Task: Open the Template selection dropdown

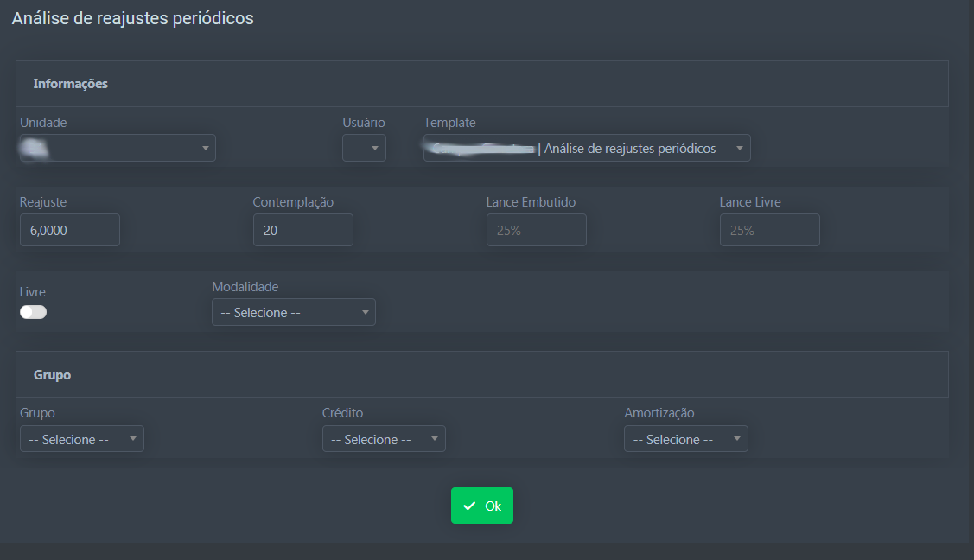Action: pyautogui.click(x=587, y=148)
